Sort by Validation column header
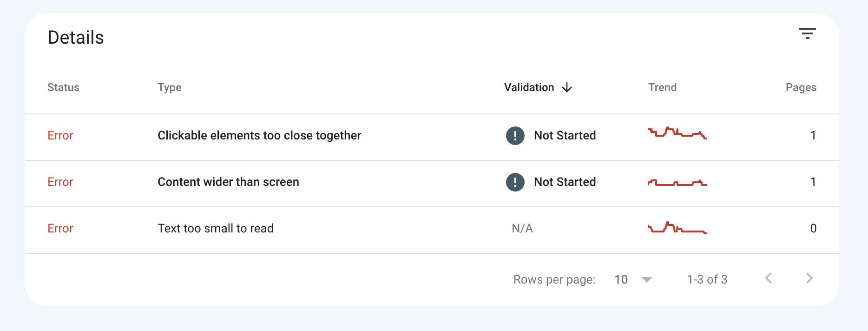Viewport: 868px width, 331px height. (529, 87)
